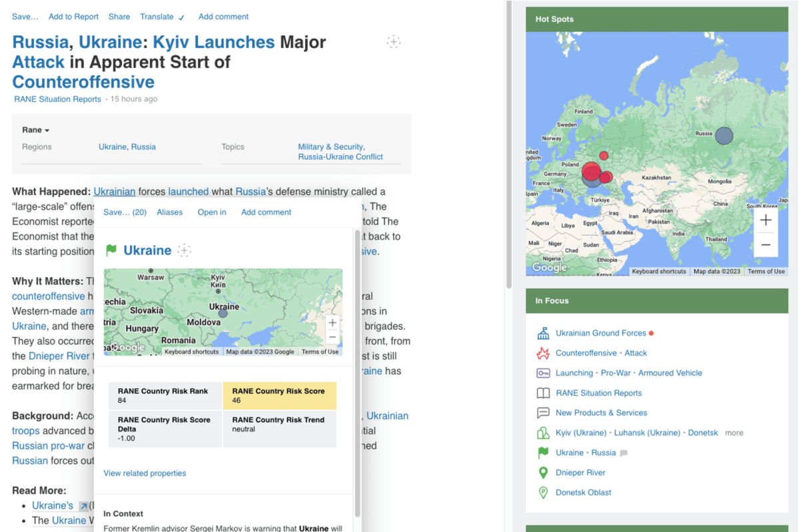Zoom out on the Hot Spots map
Screen dimensions: 799x532
[x=766, y=245]
